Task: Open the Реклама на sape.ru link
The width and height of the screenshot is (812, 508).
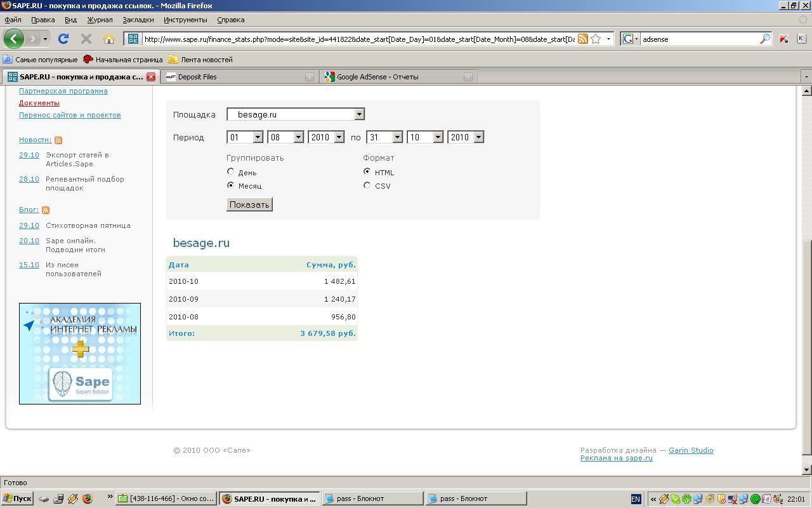Action: coord(616,458)
